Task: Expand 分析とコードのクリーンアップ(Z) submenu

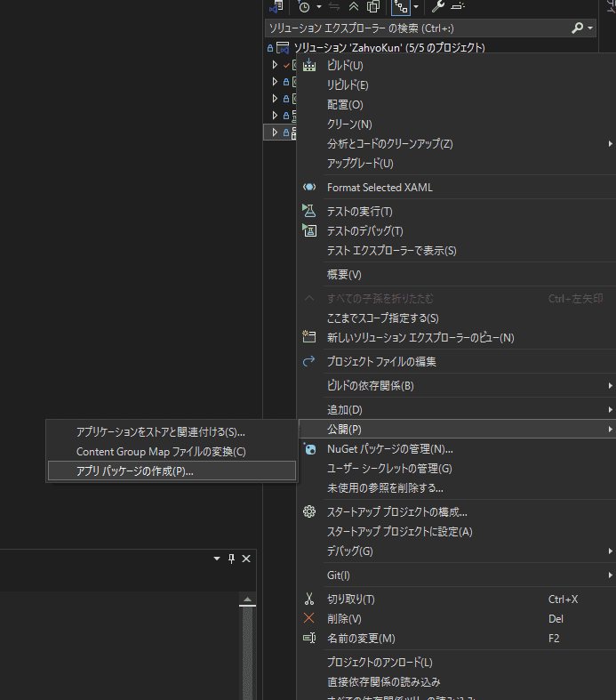Action: (457, 144)
